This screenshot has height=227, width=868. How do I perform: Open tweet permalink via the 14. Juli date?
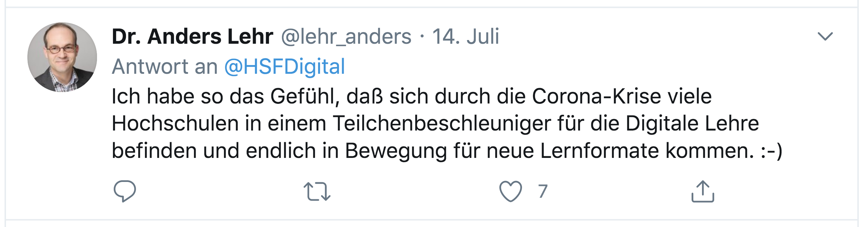[465, 36]
